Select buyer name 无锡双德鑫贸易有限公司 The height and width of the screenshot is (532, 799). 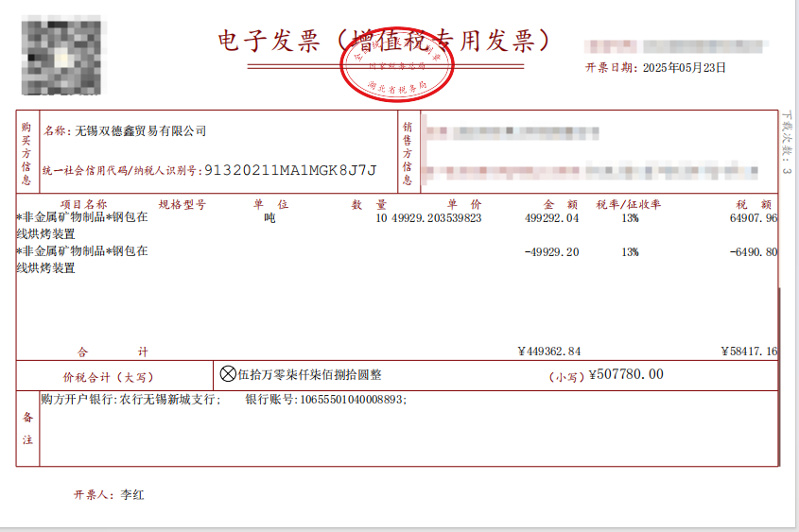click(141, 131)
